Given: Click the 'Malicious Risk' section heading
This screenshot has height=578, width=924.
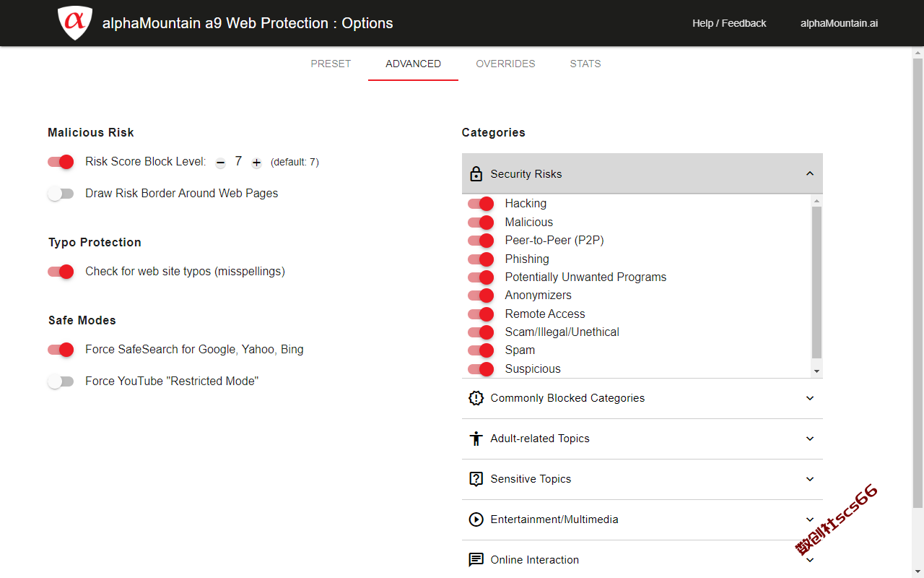Looking at the screenshot, I should [x=91, y=132].
